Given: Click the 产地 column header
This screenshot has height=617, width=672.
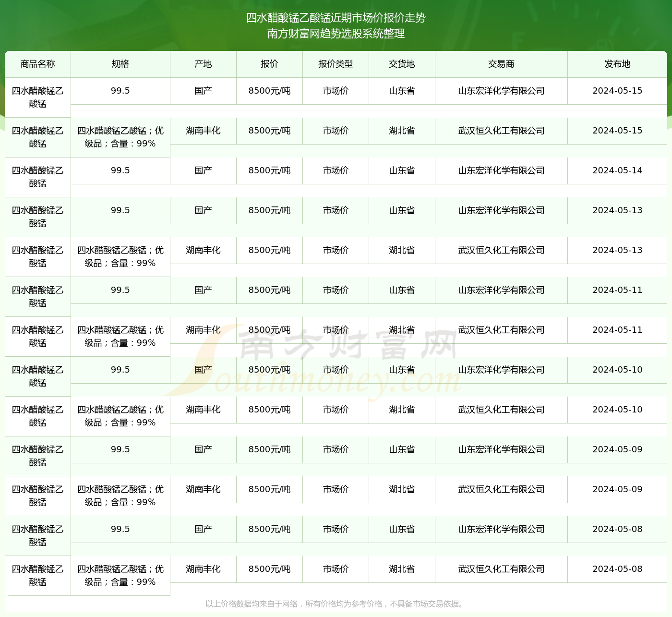Looking at the screenshot, I should (x=203, y=64).
